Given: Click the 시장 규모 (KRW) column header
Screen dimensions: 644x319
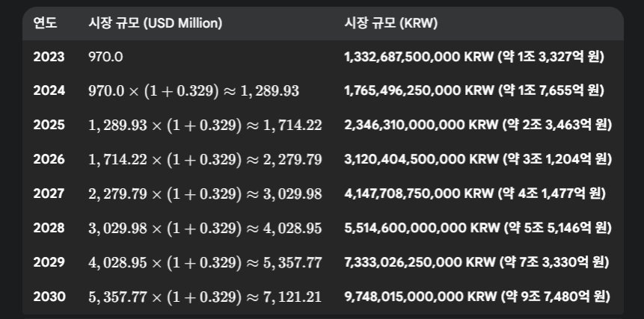Looking at the screenshot, I should pyautogui.click(x=391, y=23).
